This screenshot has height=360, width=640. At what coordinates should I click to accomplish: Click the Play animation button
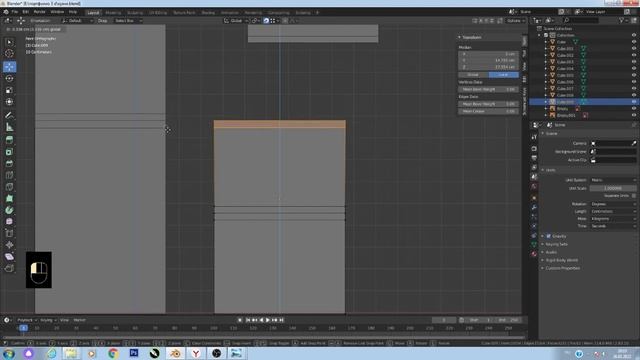point(268,320)
